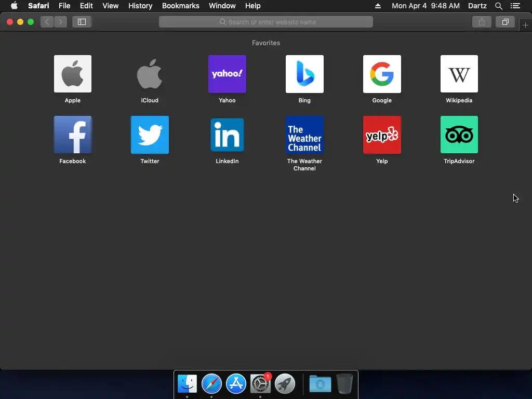Open the LinkedIn favorite tile
The height and width of the screenshot is (399, 532).
(x=227, y=135)
